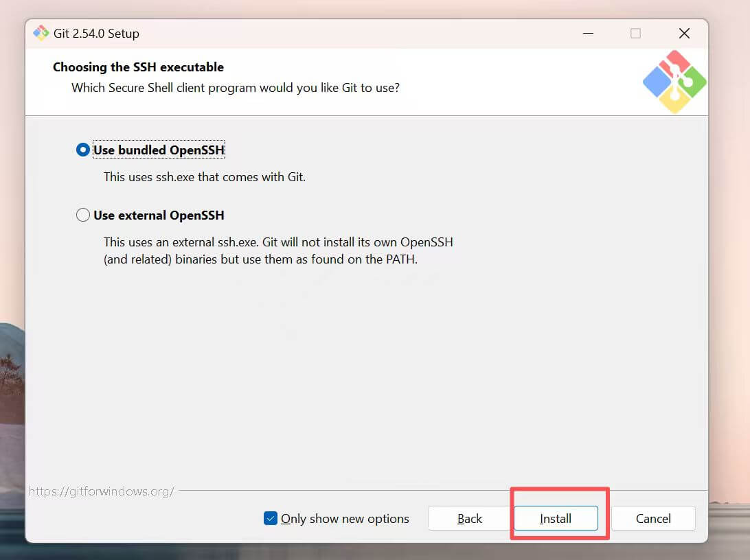This screenshot has height=560, width=750.
Task: Minimize the Git Setup window
Action: click(x=589, y=34)
